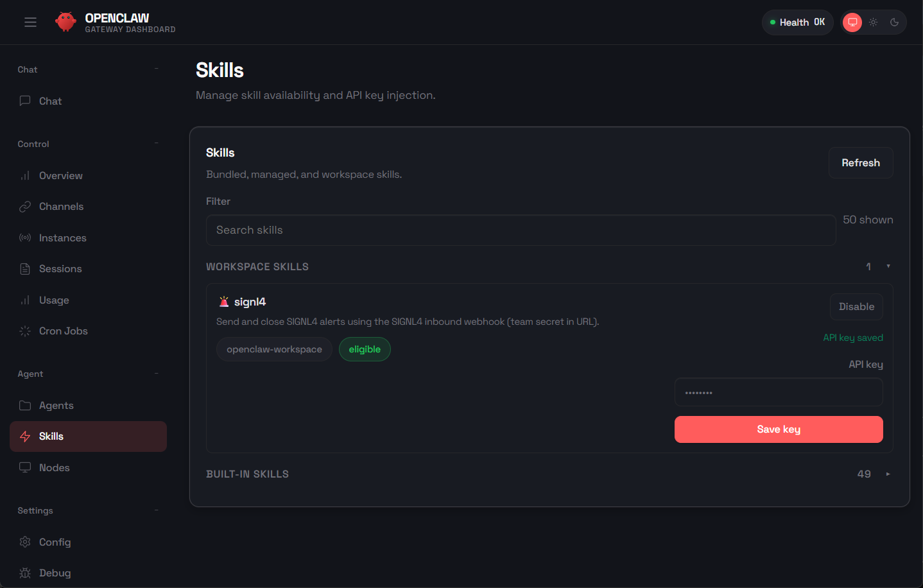Collapse the Control sidebar group
Screen dimensions: 923x588
click(x=157, y=143)
